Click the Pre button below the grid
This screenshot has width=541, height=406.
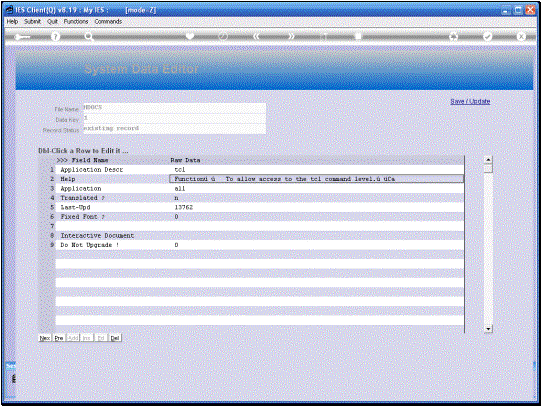coord(59,338)
